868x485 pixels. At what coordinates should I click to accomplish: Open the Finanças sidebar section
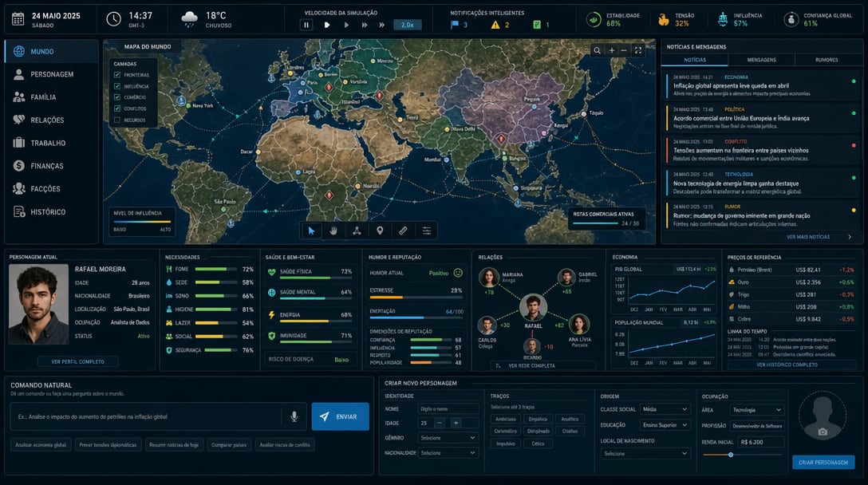tap(52, 166)
